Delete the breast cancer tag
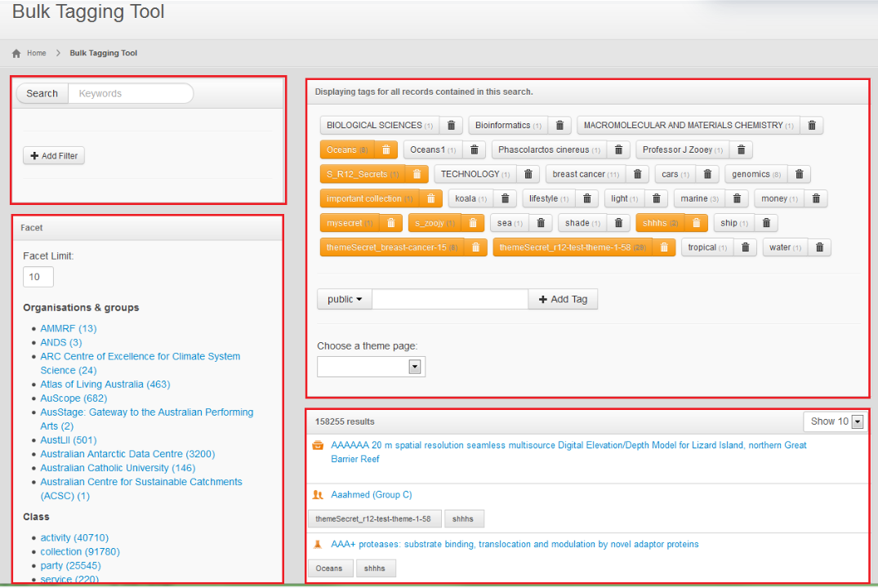This screenshot has height=588, width=878. [638, 175]
